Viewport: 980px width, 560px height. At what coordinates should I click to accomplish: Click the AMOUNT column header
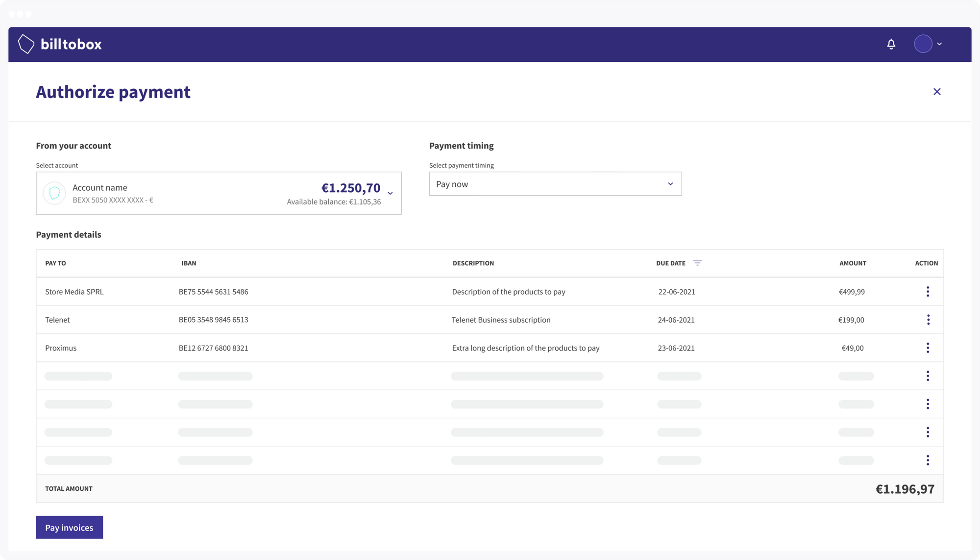(x=852, y=263)
